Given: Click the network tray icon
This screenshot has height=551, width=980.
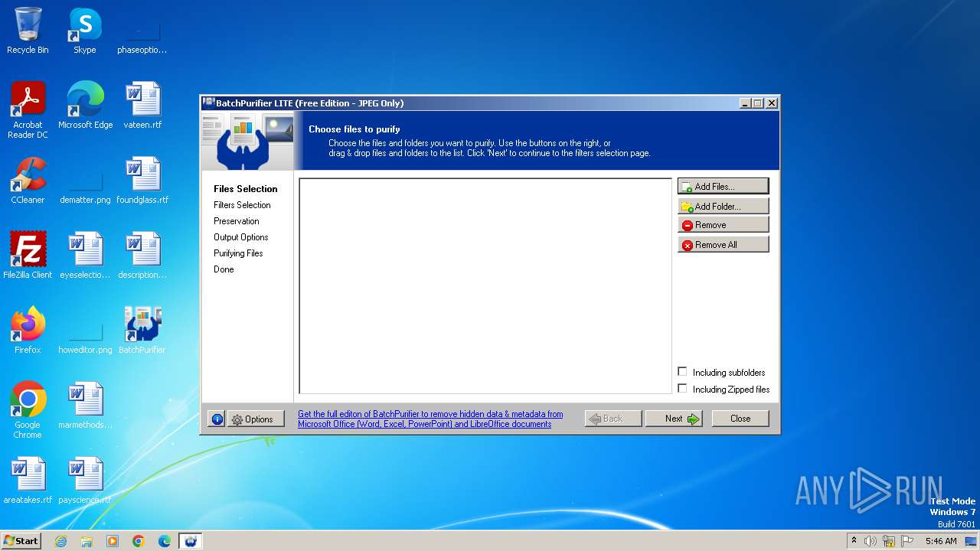Looking at the screenshot, I should [889, 541].
